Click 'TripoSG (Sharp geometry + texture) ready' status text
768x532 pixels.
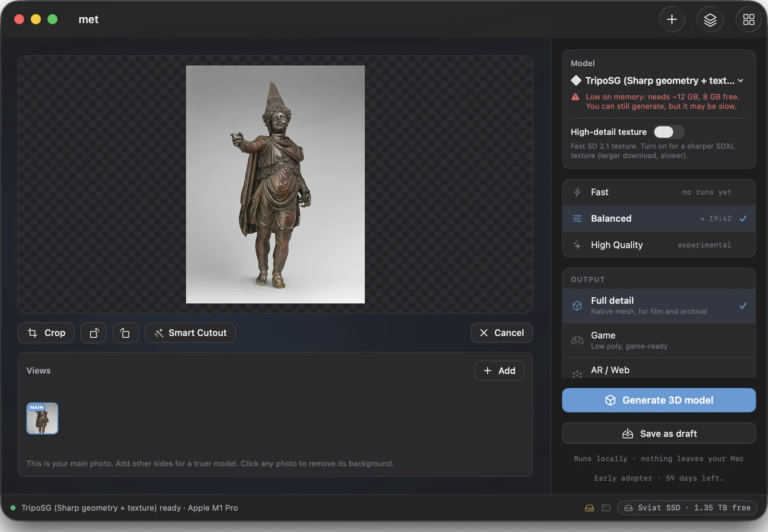(x=101, y=508)
